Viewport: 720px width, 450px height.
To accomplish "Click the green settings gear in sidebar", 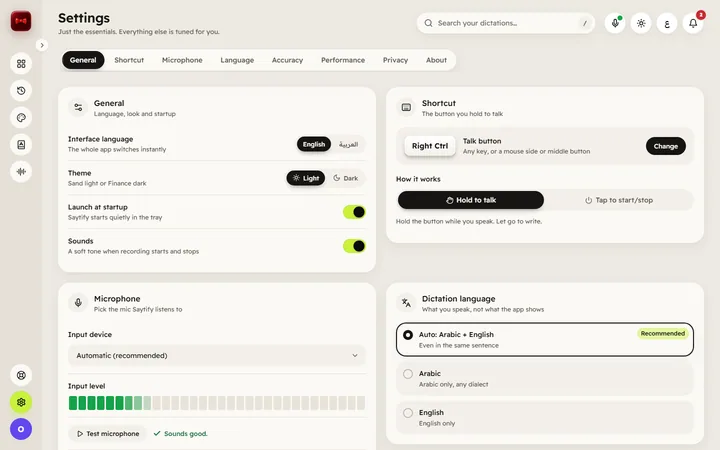I will tap(21, 402).
